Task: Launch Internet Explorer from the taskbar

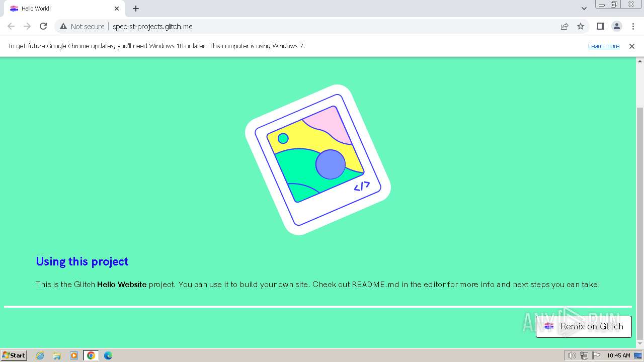Action: coord(40,355)
